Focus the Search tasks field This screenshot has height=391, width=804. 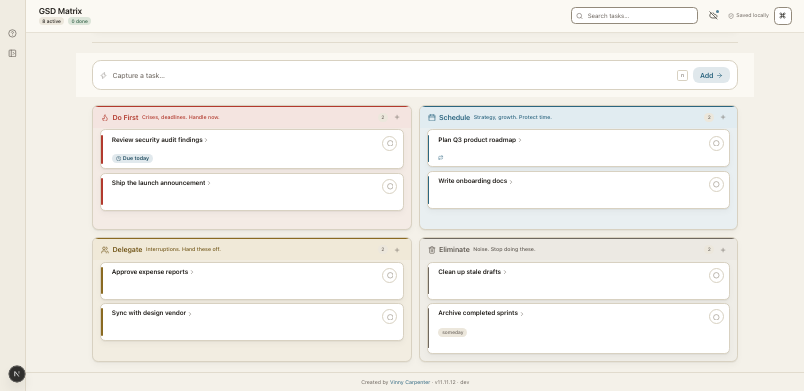tap(634, 16)
